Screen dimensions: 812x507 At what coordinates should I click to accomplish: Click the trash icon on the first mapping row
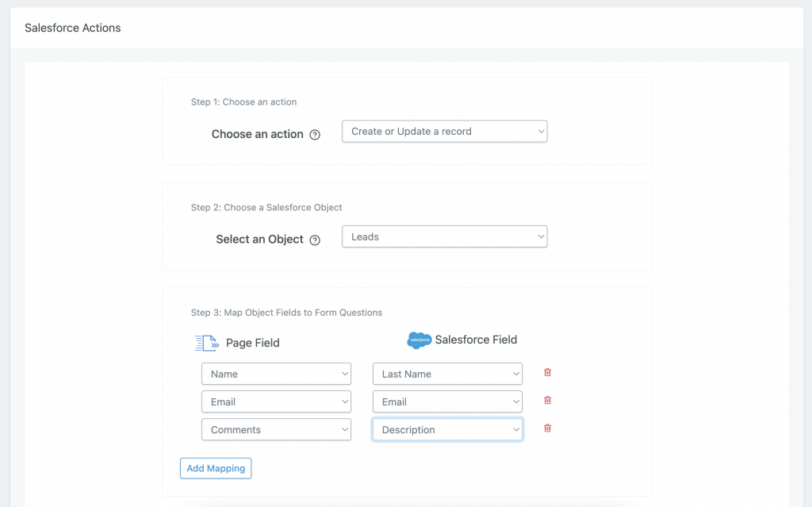tap(547, 372)
